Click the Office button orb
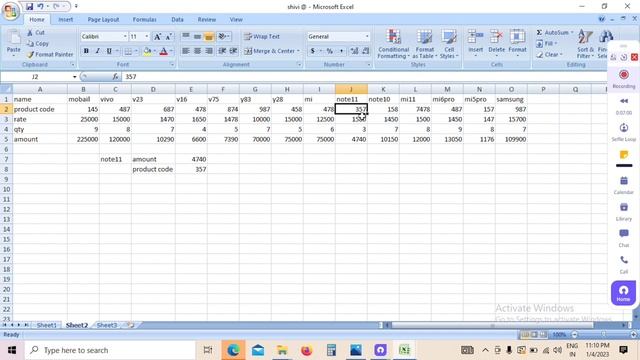Image resolution: width=640 pixels, height=360 pixels. coord(11,11)
